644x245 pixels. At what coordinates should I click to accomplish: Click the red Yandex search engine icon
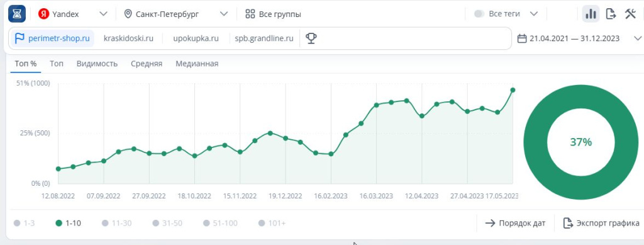point(43,14)
